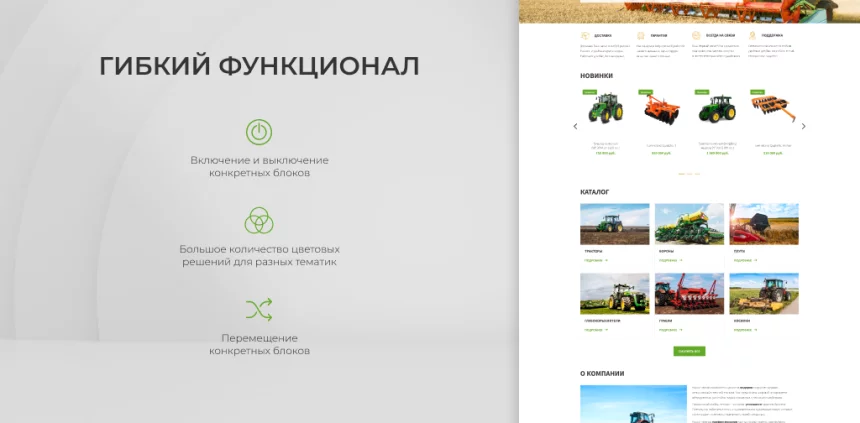Image resolution: width=860 pixels, height=423 pixels.
Task: Click the Всегда на связи icon
Action: click(697, 35)
